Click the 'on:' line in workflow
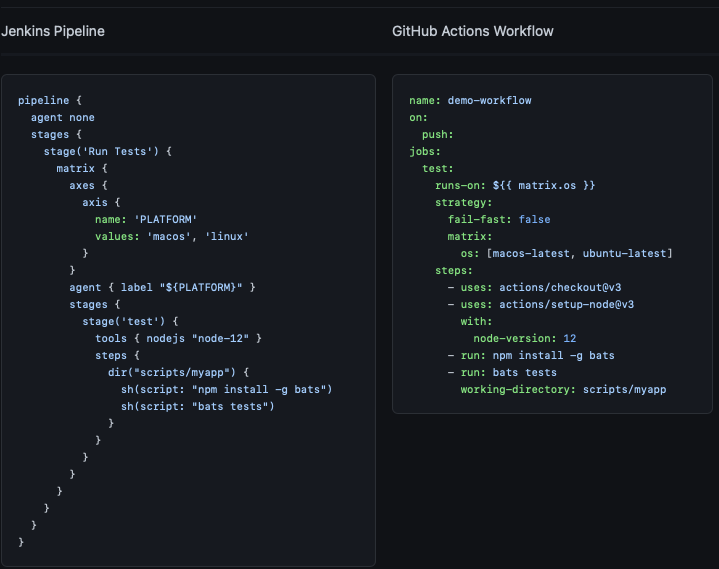Image resolution: width=719 pixels, height=569 pixels. coord(419,117)
